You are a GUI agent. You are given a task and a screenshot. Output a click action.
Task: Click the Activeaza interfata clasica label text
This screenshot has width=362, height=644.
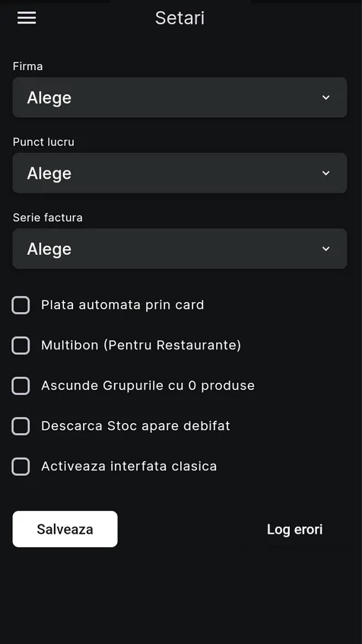click(129, 467)
